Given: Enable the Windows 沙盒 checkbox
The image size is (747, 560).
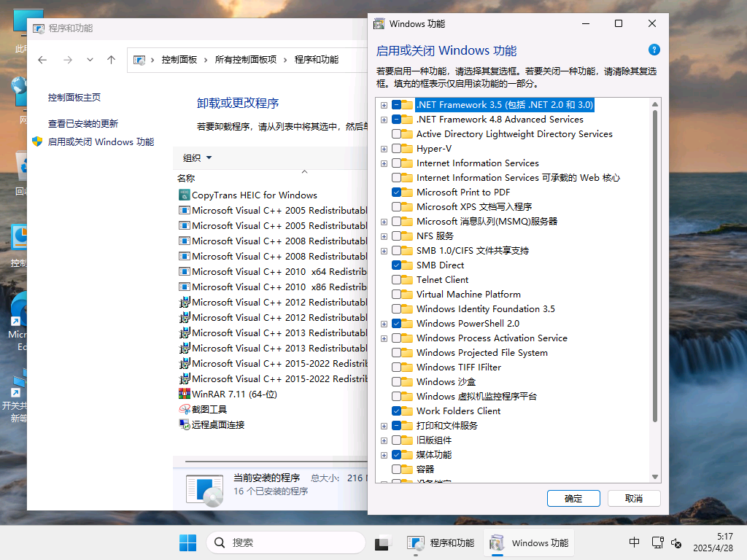Looking at the screenshot, I should (396, 381).
